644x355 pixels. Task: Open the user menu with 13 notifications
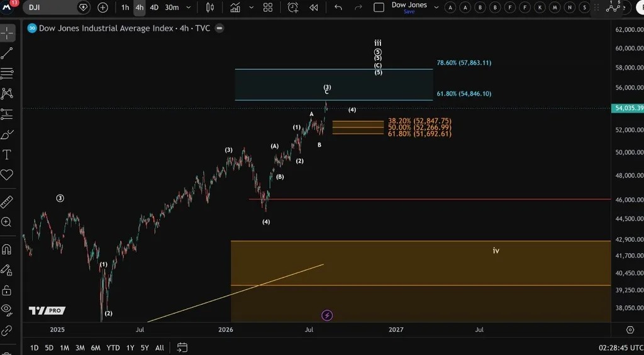point(8,7)
